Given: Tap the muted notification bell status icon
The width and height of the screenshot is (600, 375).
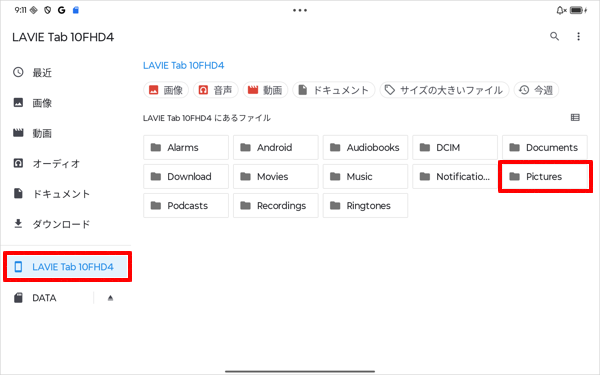Looking at the screenshot, I should pyautogui.click(x=561, y=10).
